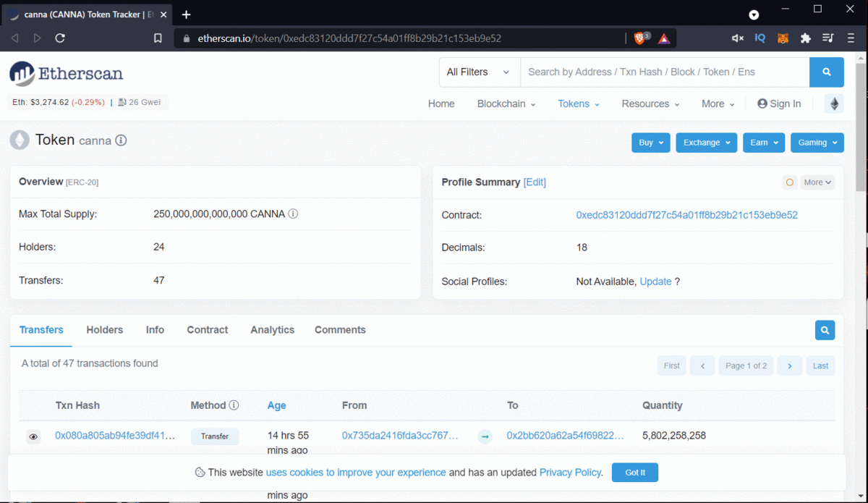Image resolution: width=868 pixels, height=503 pixels.
Task: Open To address 0x2bb620a62a54f69822
Action: (566, 436)
